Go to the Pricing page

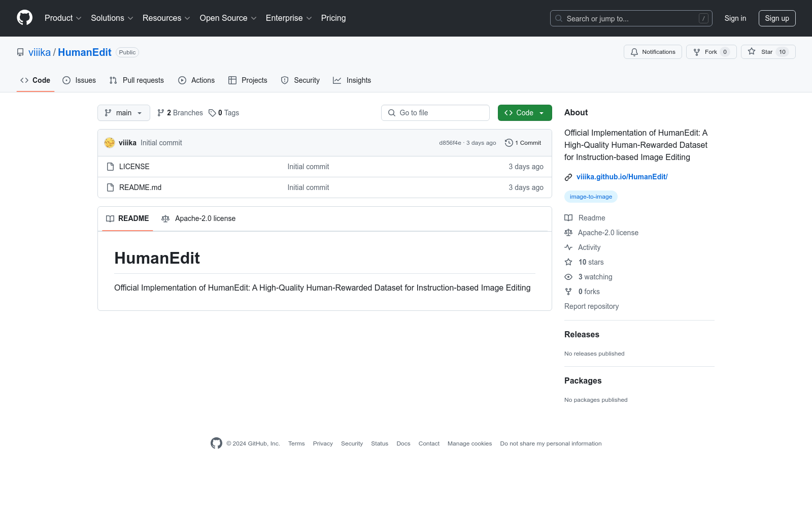click(333, 18)
